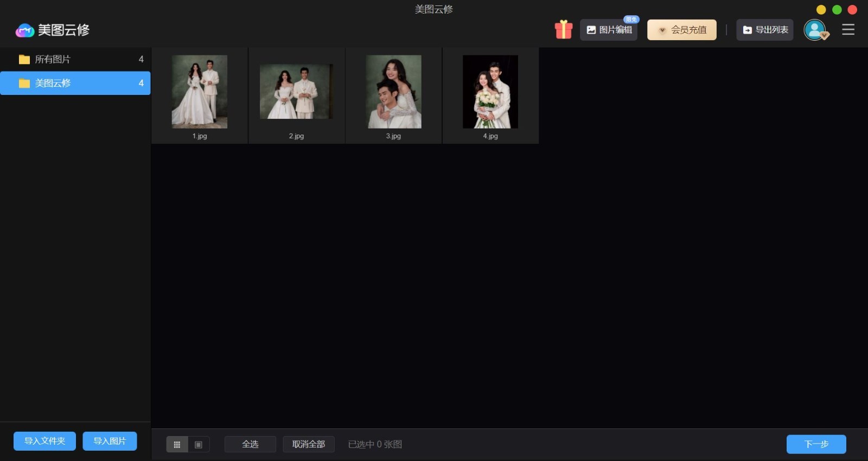Switch to single image view
Screen dimensions: 868x461
pos(199,444)
